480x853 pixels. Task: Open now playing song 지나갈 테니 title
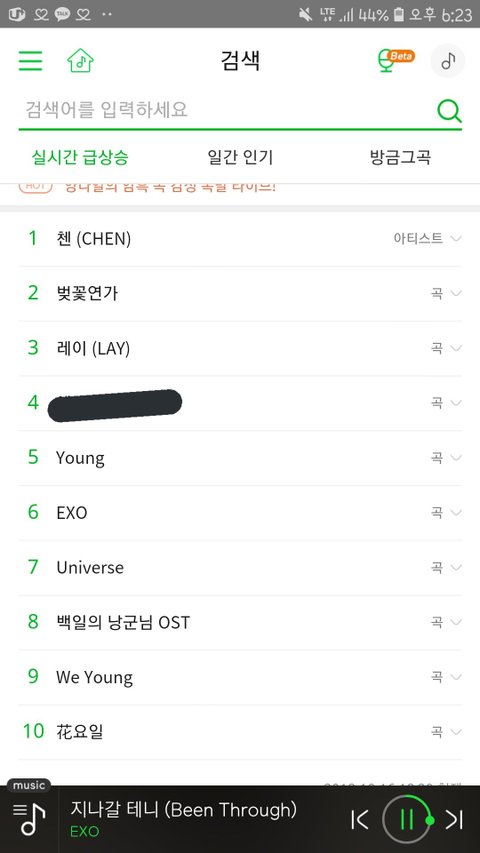(183, 809)
